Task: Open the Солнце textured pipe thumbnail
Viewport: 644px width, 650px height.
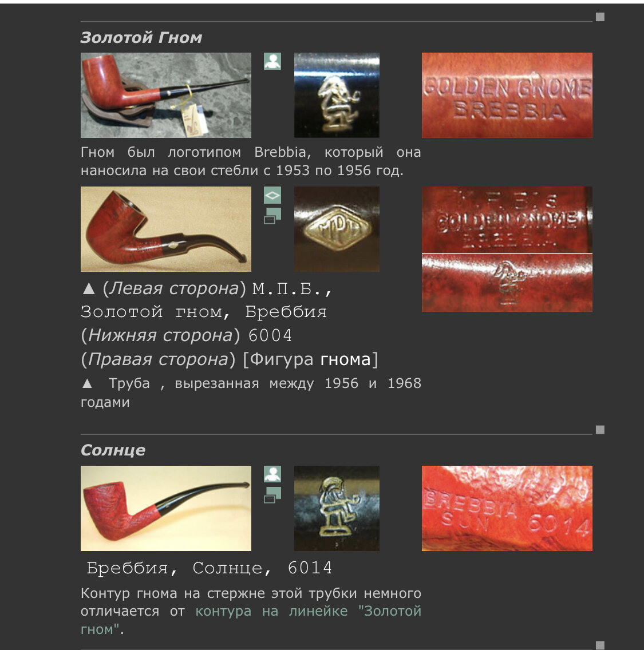Action: (166, 508)
